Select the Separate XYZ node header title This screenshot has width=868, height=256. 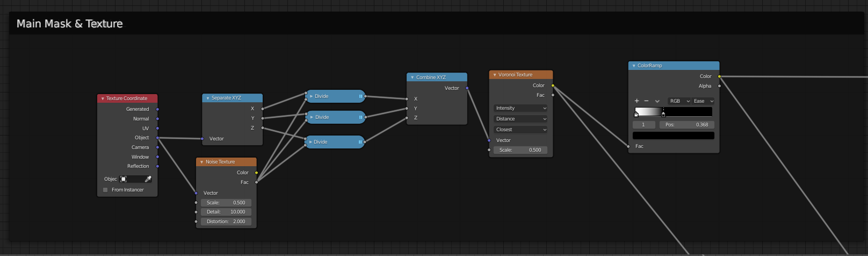coord(226,98)
